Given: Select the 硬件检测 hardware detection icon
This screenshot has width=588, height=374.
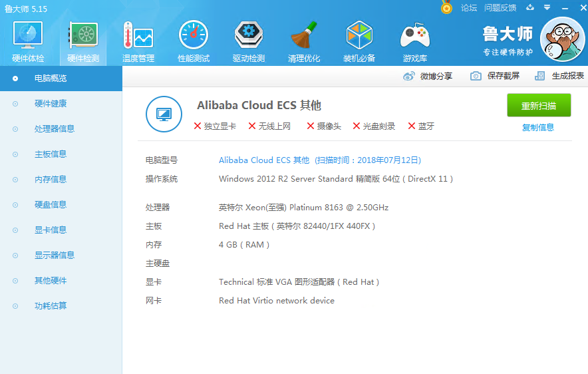Looking at the screenshot, I should (x=83, y=36).
